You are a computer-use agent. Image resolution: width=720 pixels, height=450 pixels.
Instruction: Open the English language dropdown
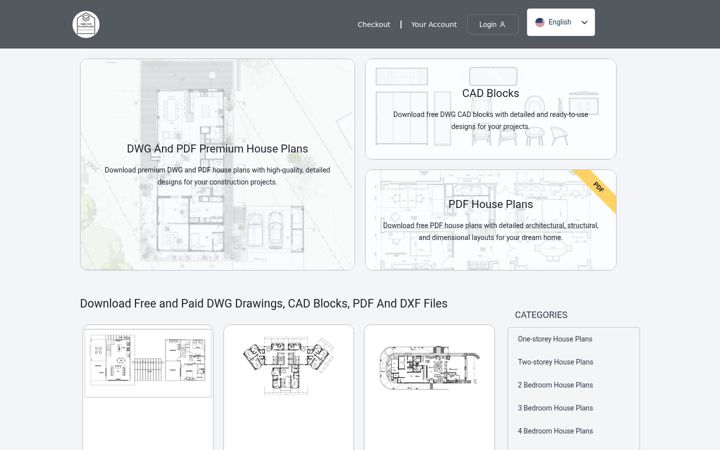point(561,22)
